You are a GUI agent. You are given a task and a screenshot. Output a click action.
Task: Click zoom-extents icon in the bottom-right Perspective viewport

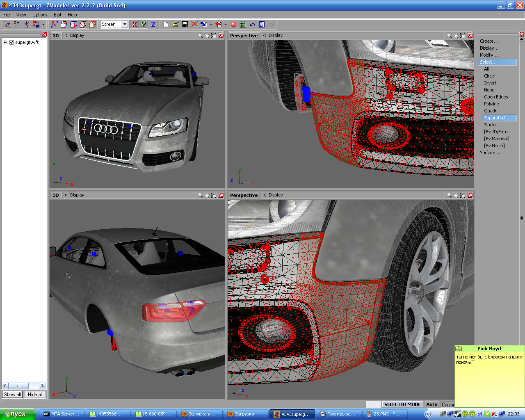(x=463, y=195)
